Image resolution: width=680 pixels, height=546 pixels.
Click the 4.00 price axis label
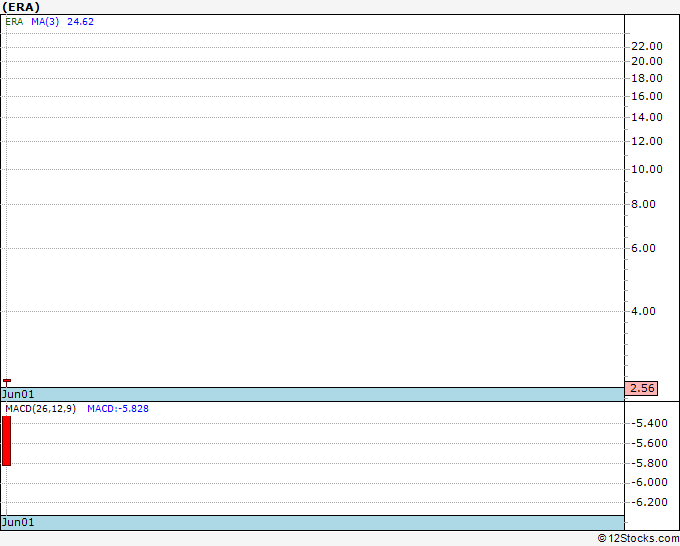click(643, 311)
